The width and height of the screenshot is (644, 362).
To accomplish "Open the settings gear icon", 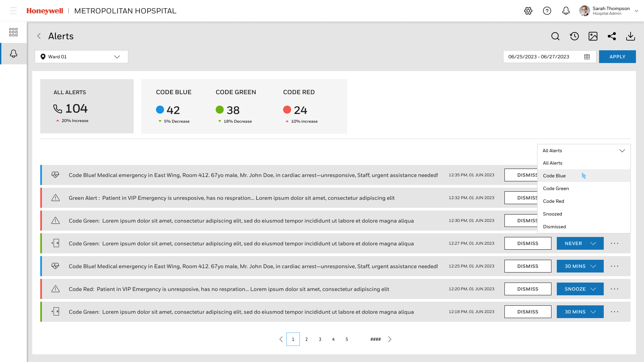I will (x=528, y=11).
